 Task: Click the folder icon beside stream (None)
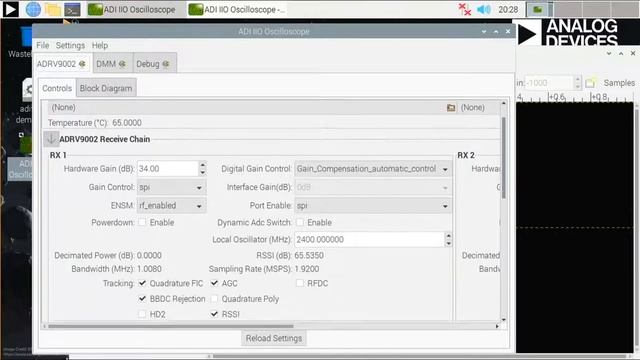pyautogui.click(x=451, y=108)
